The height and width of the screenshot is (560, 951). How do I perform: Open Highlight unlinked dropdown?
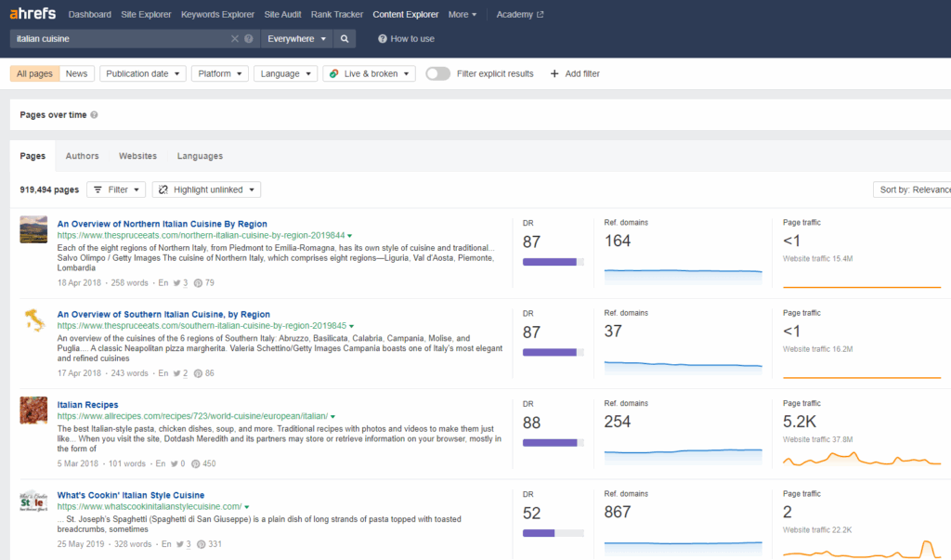tap(207, 189)
